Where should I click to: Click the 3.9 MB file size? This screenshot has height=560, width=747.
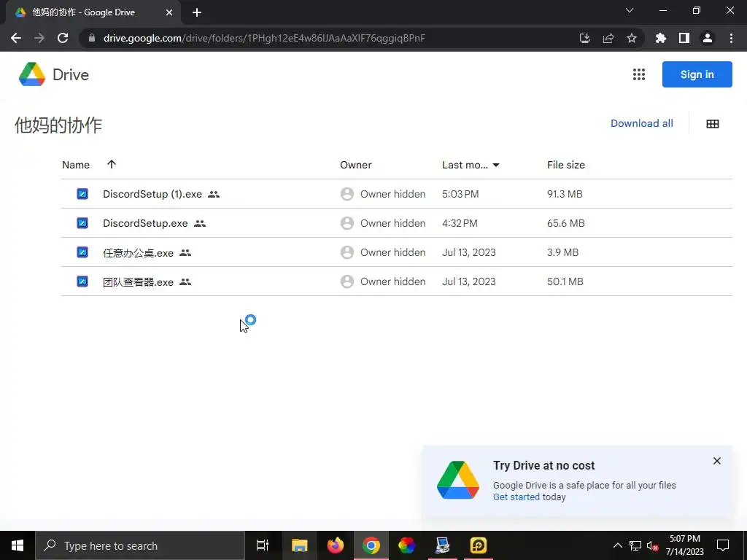[x=562, y=252]
